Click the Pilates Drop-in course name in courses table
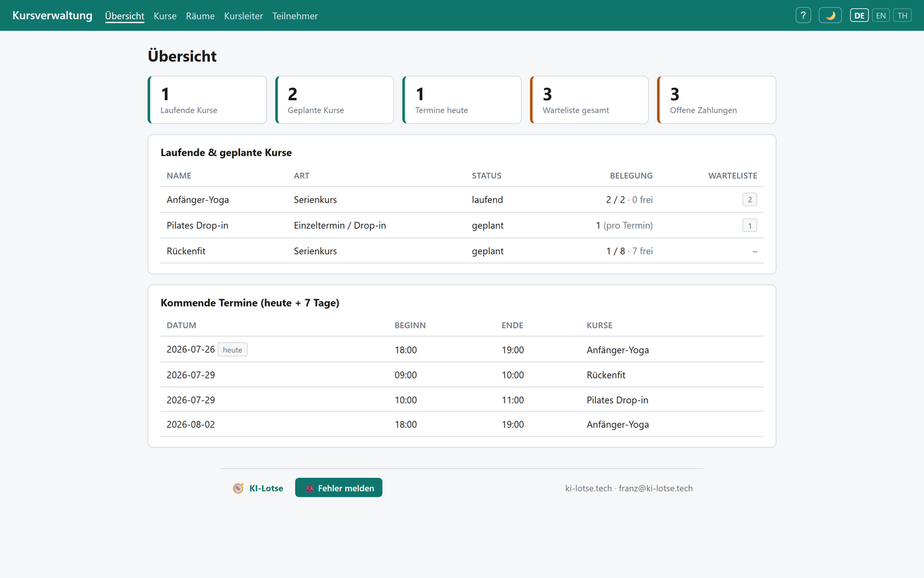The image size is (924, 578). tap(197, 225)
